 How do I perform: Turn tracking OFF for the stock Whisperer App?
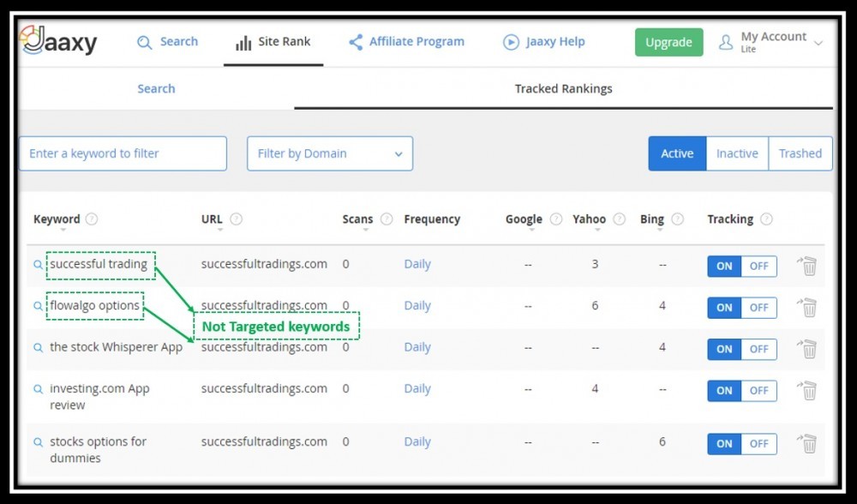coord(758,350)
